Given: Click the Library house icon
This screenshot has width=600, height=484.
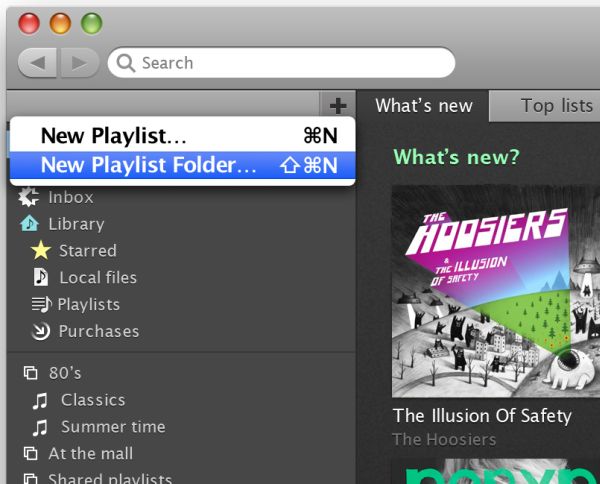Looking at the screenshot, I should [29, 223].
